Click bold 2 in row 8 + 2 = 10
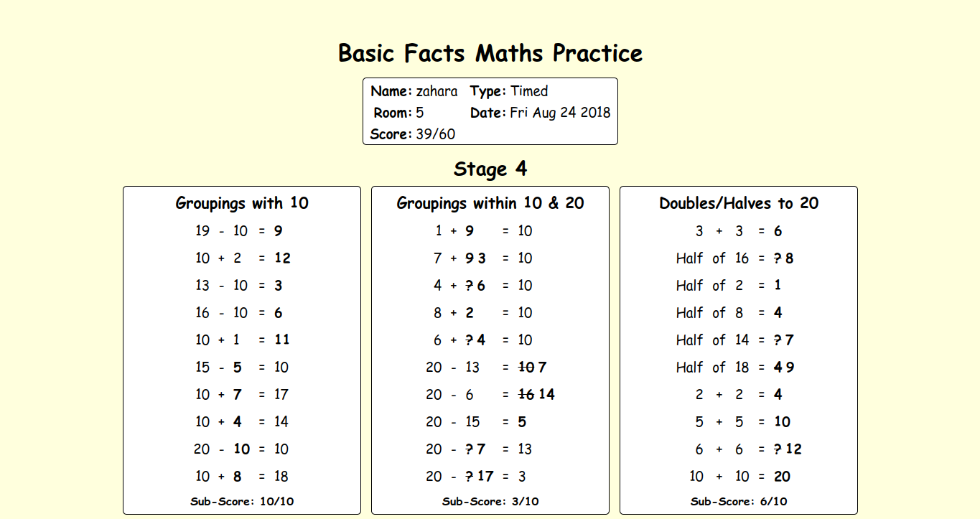This screenshot has width=980, height=519. (x=470, y=313)
